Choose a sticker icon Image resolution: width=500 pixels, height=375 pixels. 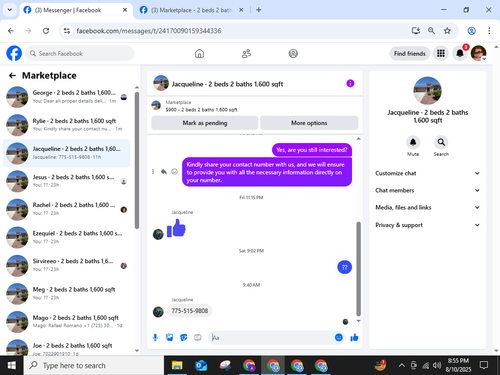(x=184, y=338)
